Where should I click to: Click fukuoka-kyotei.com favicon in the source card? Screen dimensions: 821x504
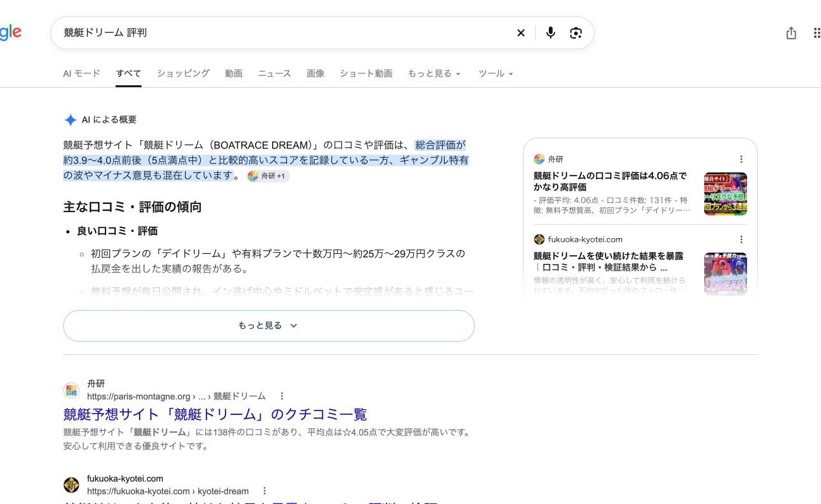[539, 239]
